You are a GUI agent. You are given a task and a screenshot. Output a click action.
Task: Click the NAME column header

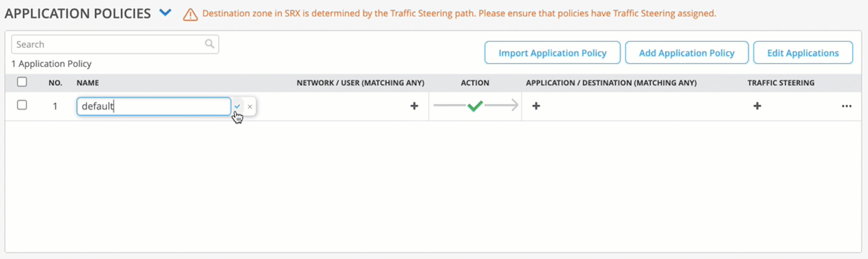(x=88, y=83)
